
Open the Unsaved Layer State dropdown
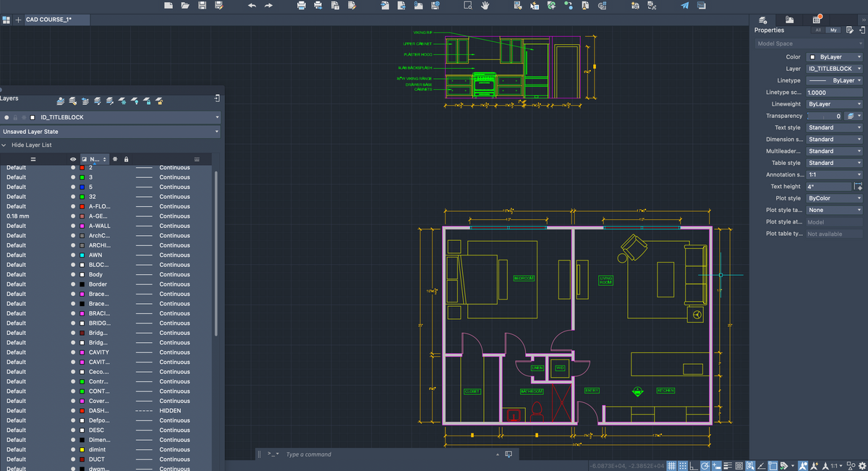tap(110, 131)
